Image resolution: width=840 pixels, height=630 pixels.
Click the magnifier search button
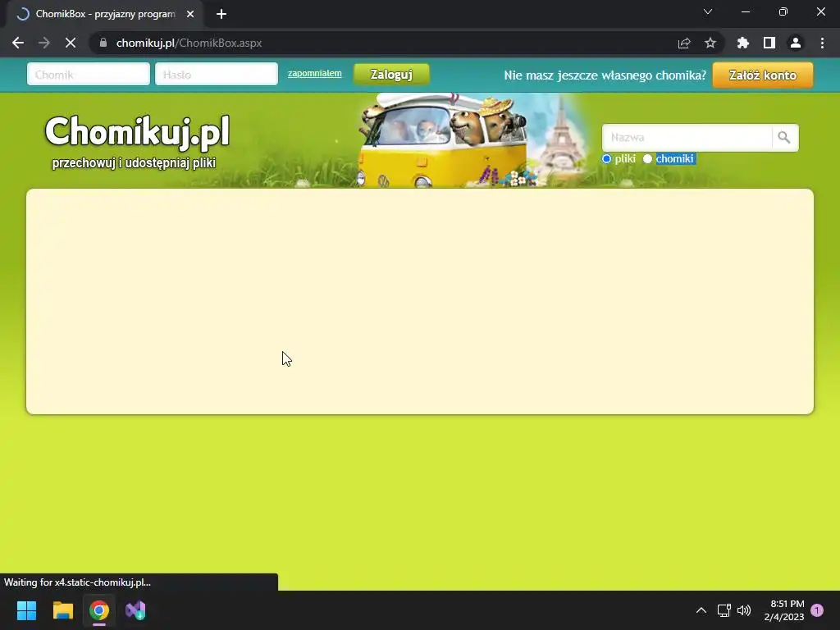pyautogui.click(x=784, y=138)
